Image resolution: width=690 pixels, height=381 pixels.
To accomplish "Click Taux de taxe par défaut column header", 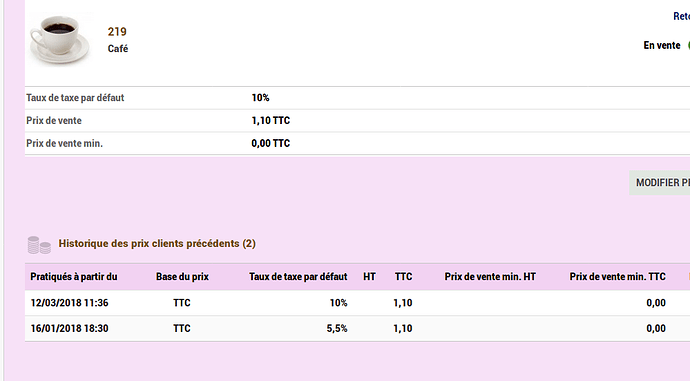I will (298, 277).
